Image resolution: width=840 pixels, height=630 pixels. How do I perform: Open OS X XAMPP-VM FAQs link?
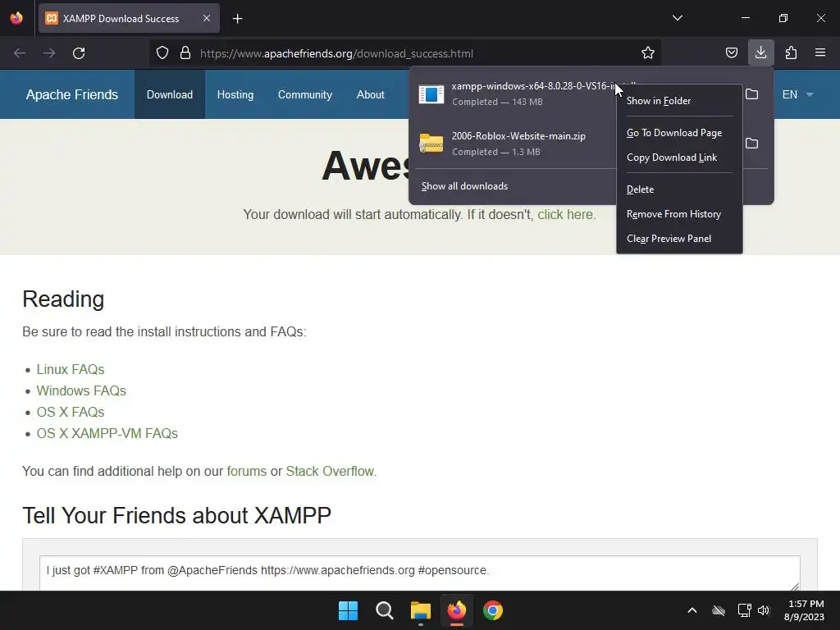click(x=107, y=433)
